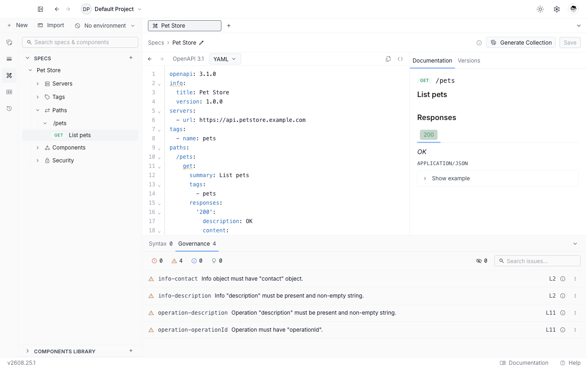Toggle the sidebar collapse icon
The image size is (588, 368).
(x=40, y=9)
